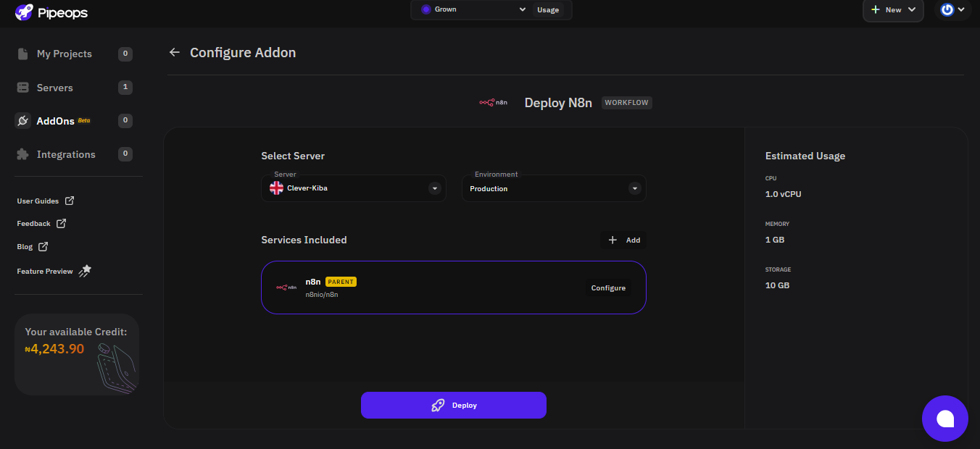Click the rocket icon on the Deploy button

click(438, 406)
